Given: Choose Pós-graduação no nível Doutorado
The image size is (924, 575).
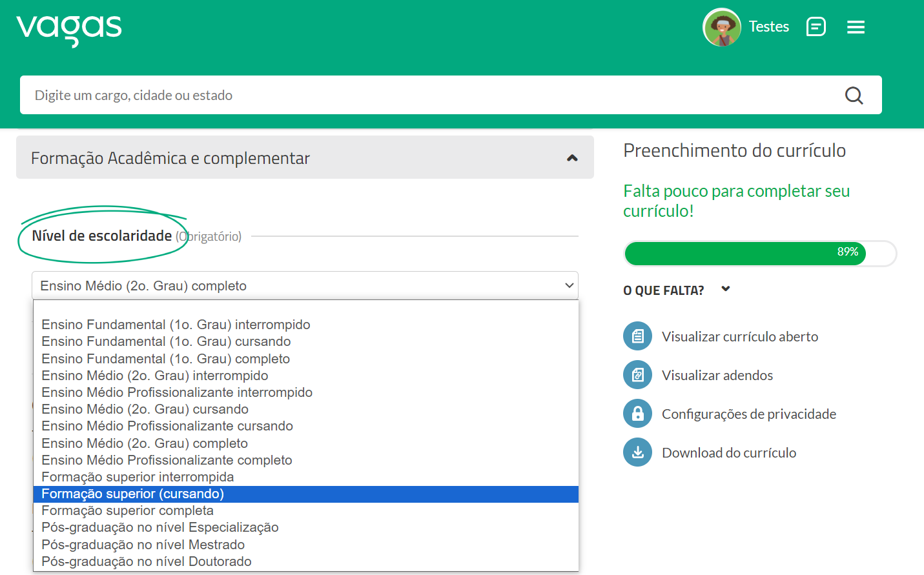Looking at the screenshot, I should coord(146,561).
